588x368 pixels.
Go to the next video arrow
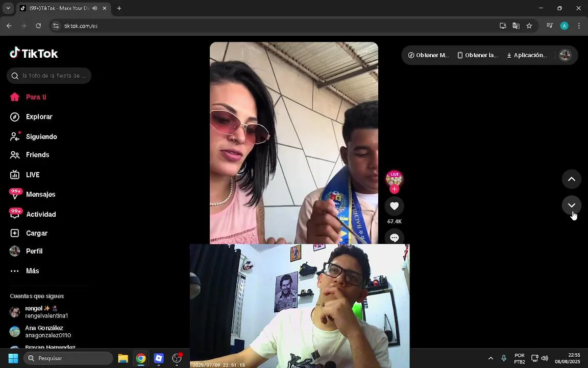[x=572, y=205]
